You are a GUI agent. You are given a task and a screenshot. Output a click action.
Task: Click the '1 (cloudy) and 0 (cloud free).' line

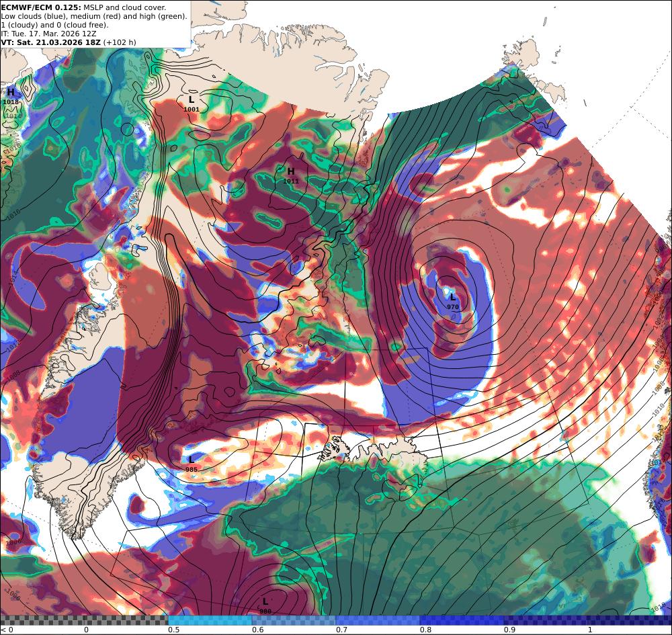tap(54, 25)
